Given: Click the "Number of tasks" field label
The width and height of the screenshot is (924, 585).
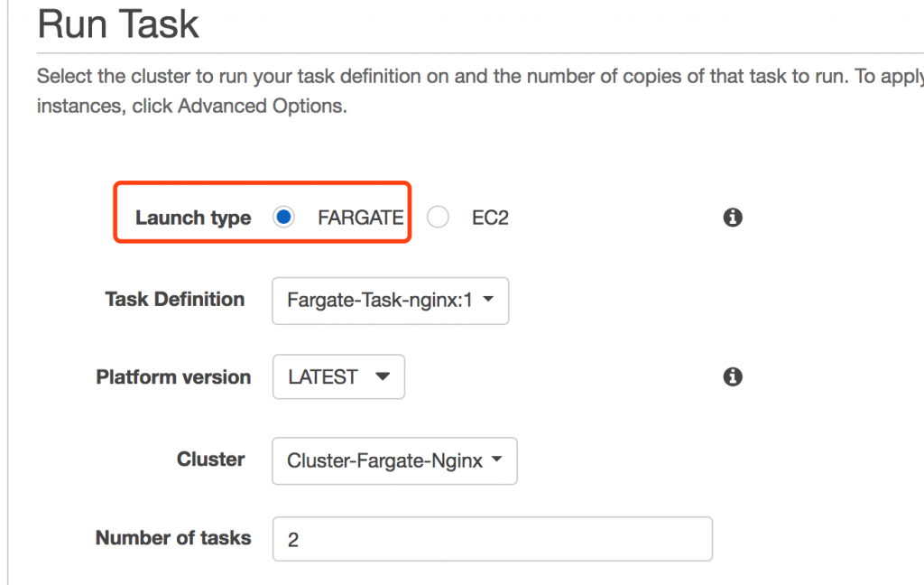Looking at the screenshot, I should (173, 538).
